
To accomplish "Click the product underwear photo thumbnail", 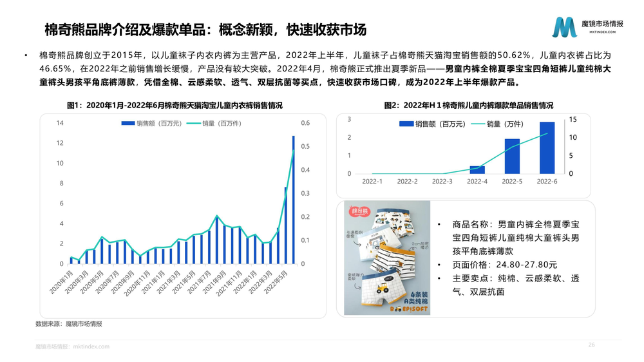I will click(387, 258).
